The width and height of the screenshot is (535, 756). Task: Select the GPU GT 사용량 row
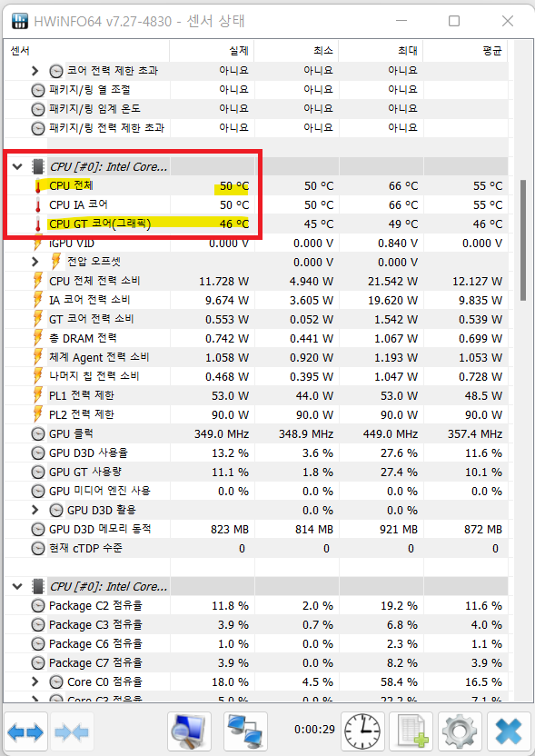pos(255,472)
